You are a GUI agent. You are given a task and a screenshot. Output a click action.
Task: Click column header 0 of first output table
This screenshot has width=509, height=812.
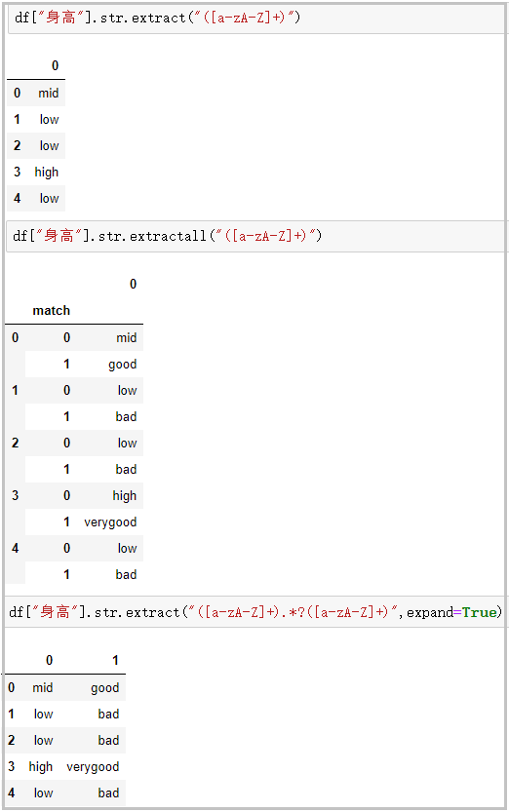(56, 65)
